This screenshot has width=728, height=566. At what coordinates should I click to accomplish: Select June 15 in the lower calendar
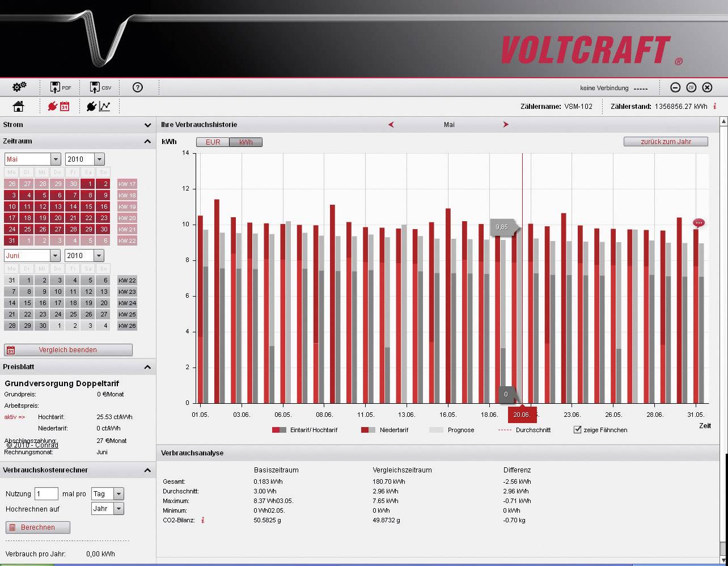coord(27,303)
